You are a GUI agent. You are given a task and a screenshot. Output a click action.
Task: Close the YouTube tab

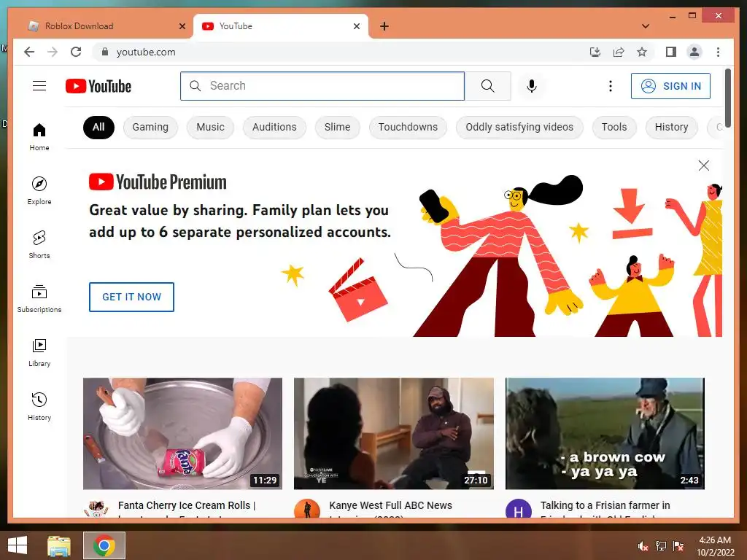point(356,26)
